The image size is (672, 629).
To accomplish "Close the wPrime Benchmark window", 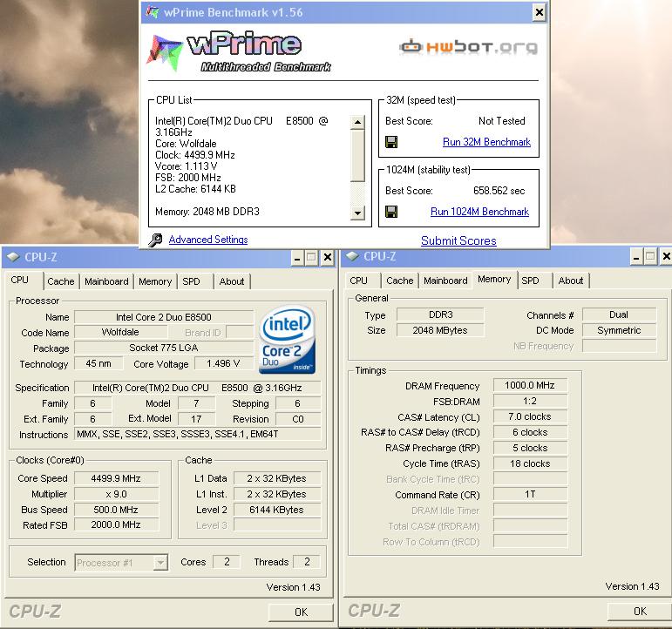I will click(x=540, y=12).
